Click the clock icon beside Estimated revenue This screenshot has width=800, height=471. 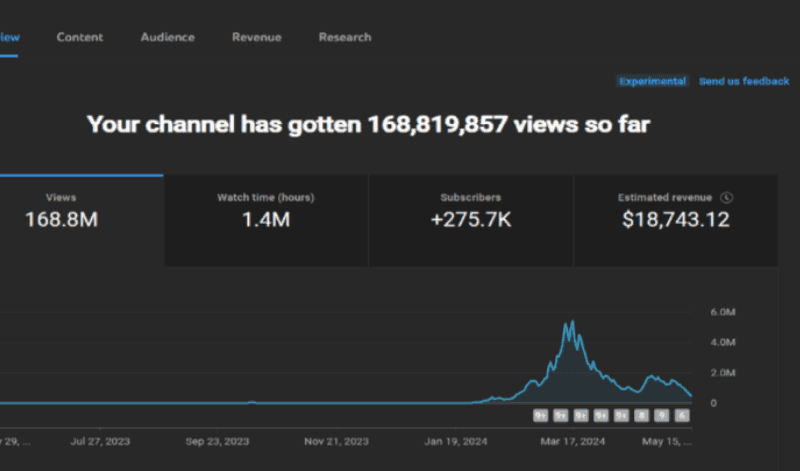[727, 197]
